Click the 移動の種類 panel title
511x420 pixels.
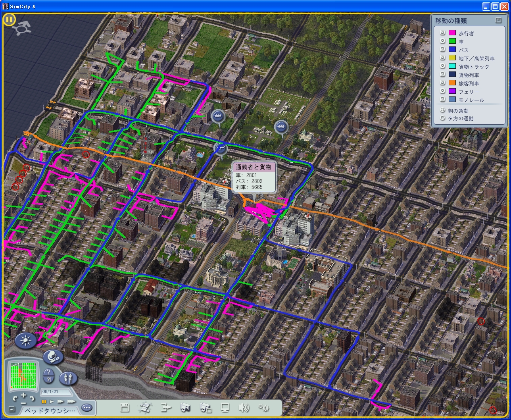(451, 21)
